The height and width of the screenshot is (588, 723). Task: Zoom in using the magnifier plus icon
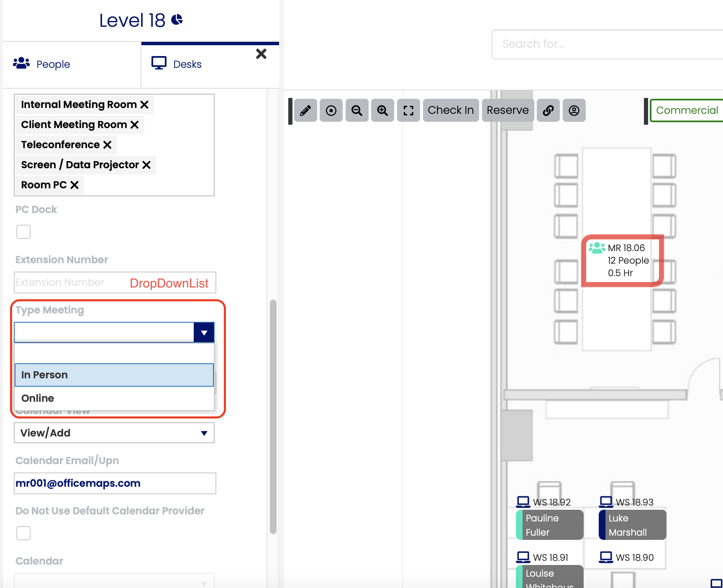[382, 110]
